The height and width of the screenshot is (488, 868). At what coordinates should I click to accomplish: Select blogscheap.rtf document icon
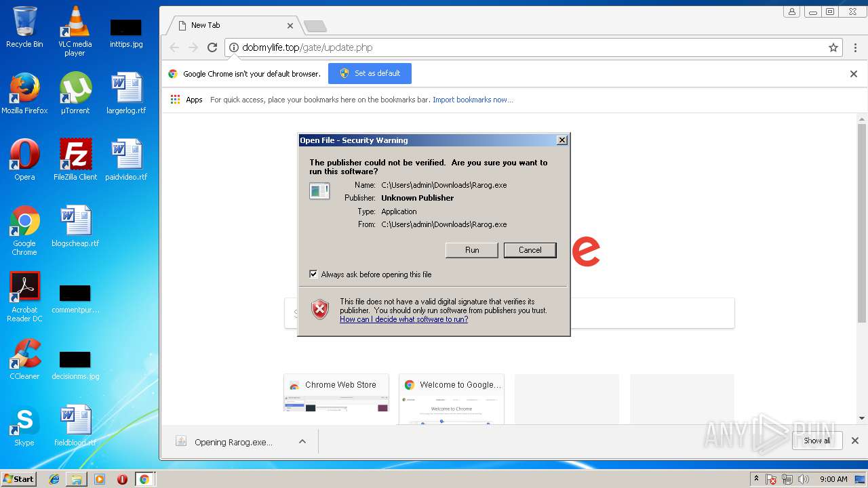point(75,226)
